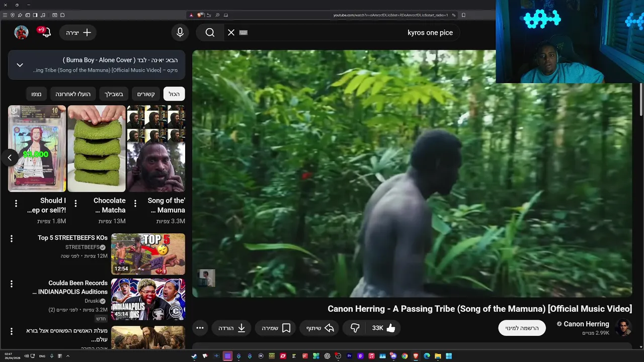Screen dimensions: 644x362
Task: Open more actions three-dot menu
Action: coord(200,328)
